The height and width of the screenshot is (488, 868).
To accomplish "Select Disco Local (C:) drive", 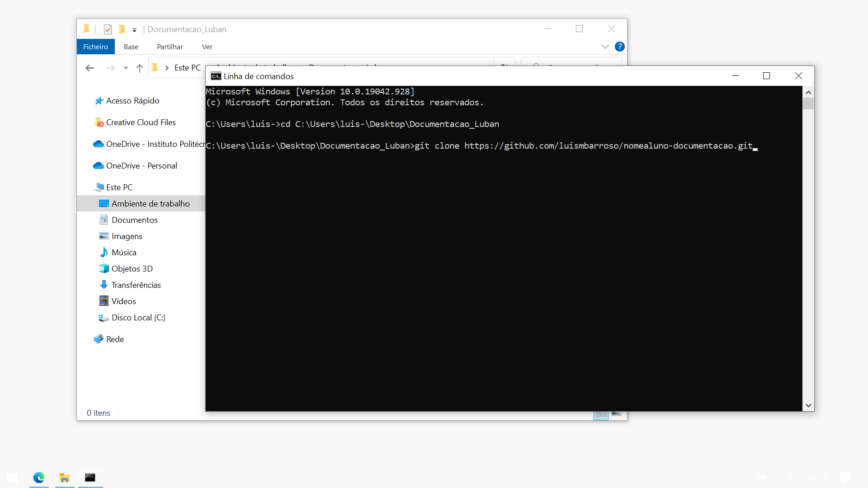I will [x=138, y=317].
